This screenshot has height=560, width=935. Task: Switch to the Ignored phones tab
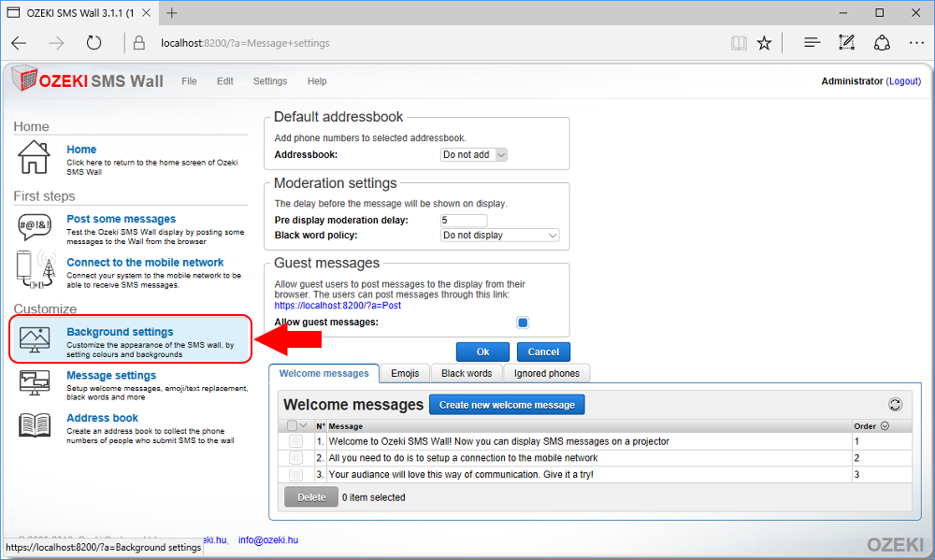click(547, 373)
